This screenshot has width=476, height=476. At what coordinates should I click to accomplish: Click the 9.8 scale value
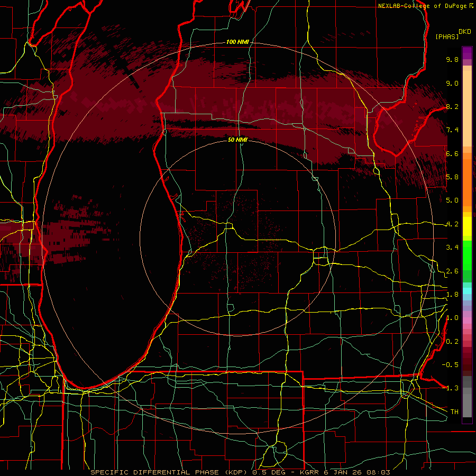tap(452, 59)
